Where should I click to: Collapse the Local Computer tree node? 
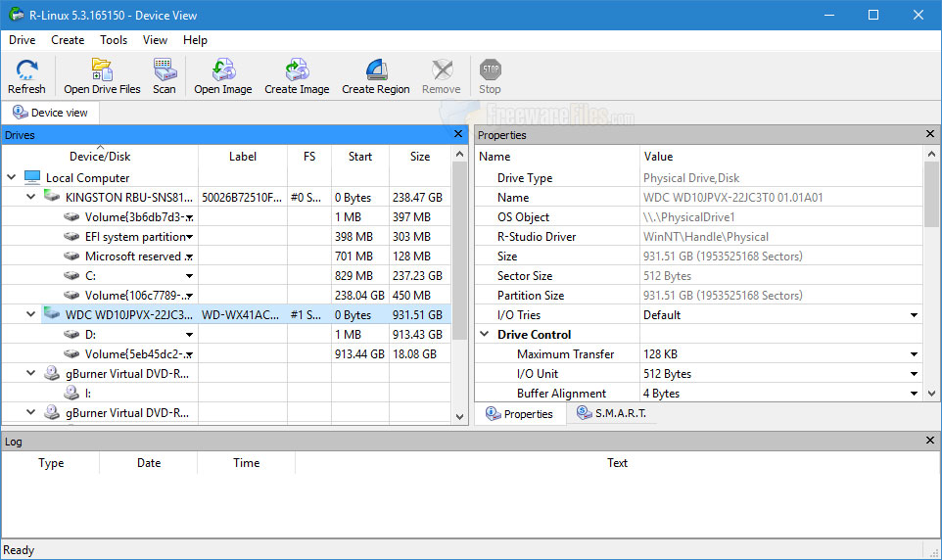12,177
